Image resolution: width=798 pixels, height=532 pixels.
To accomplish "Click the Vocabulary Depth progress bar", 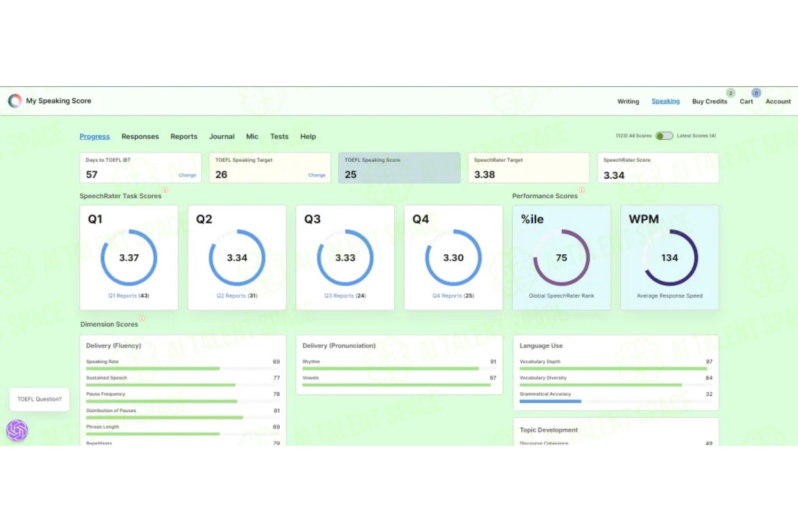I will pos(616,369).
